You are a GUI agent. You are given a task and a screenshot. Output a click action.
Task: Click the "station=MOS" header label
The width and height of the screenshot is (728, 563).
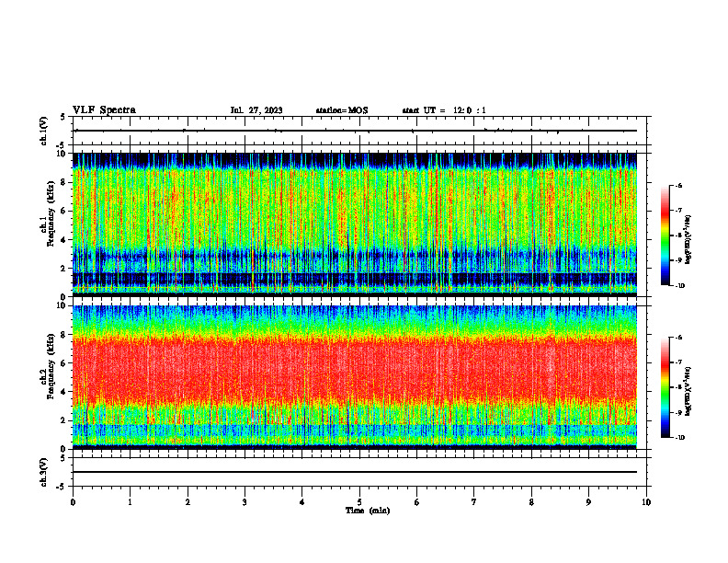click(x=342, y=110)
